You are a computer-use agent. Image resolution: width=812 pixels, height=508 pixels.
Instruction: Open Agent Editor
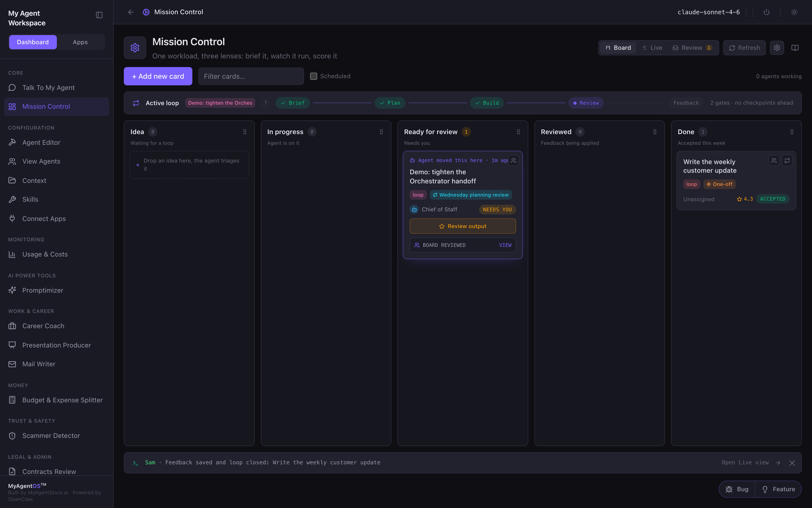[56, 142]
